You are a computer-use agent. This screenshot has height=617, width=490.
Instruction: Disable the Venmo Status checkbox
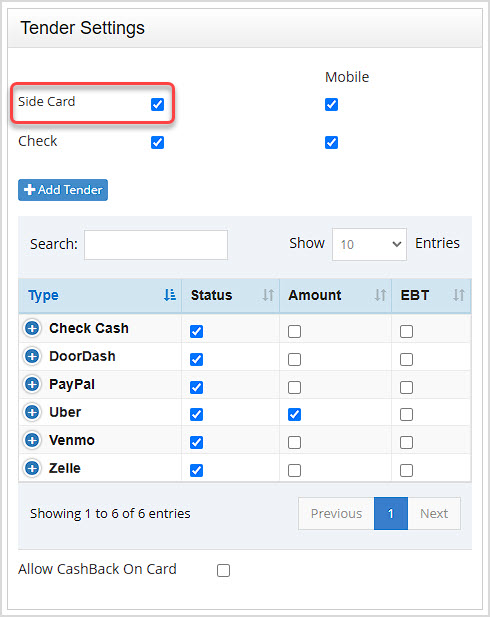tap(196, 442)
